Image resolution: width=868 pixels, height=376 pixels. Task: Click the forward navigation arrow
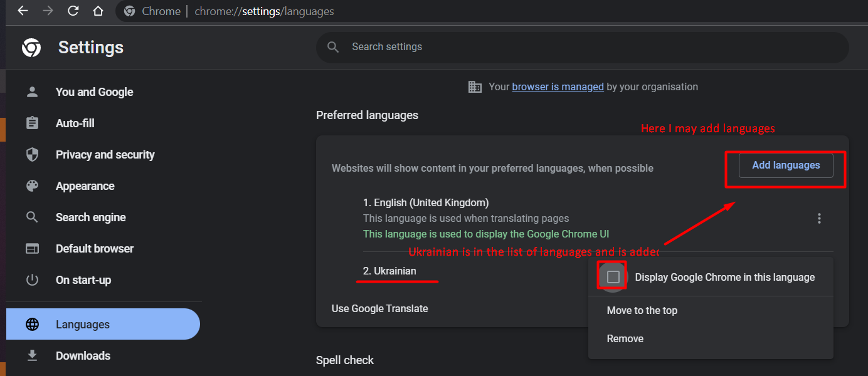tap(48, 11)
